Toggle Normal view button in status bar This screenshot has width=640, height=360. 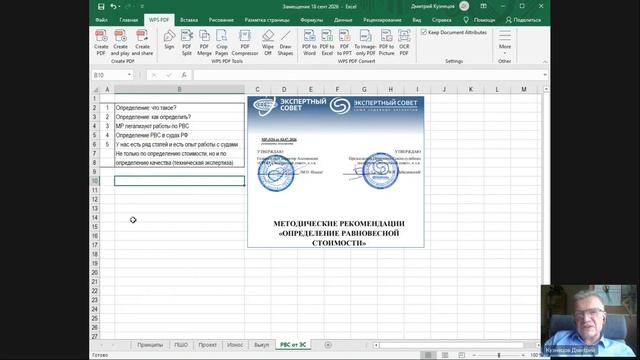click(x=428, y=355)
